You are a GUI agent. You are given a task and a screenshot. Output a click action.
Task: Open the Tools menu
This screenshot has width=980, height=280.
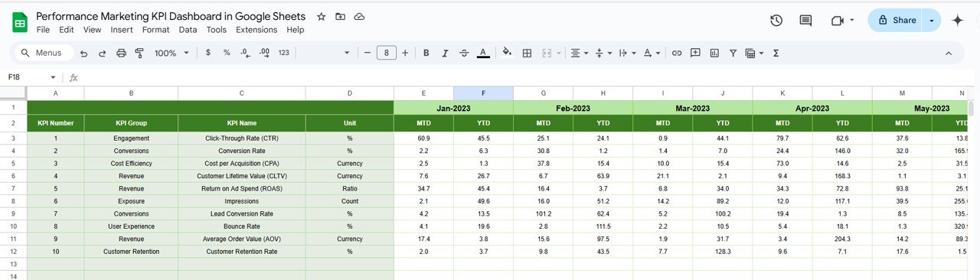[x=217, y=30]
